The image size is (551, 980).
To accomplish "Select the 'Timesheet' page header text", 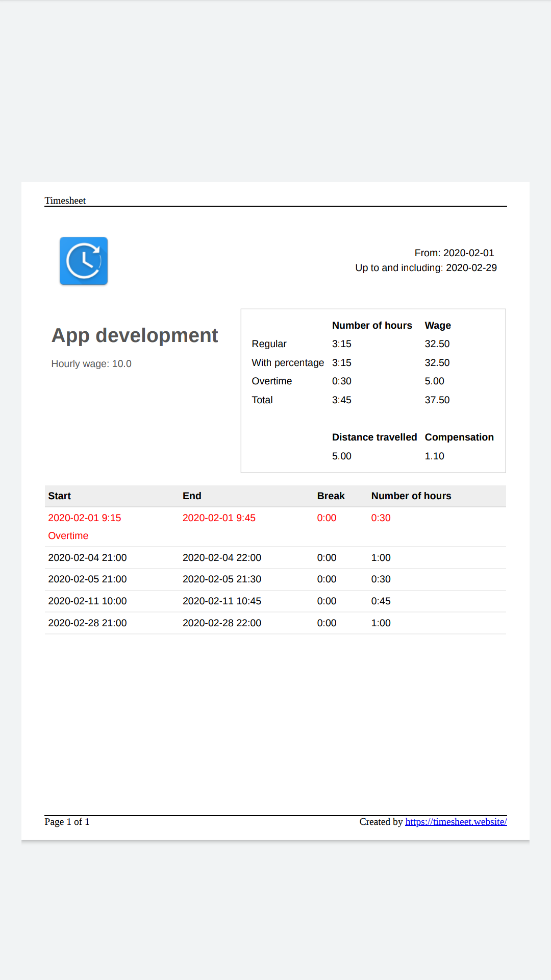I will (65, 201).
